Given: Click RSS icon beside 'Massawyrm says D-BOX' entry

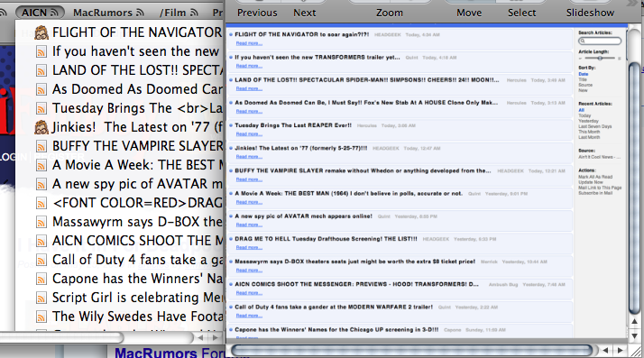Looking at the screenshot, I should click(41, 222).
